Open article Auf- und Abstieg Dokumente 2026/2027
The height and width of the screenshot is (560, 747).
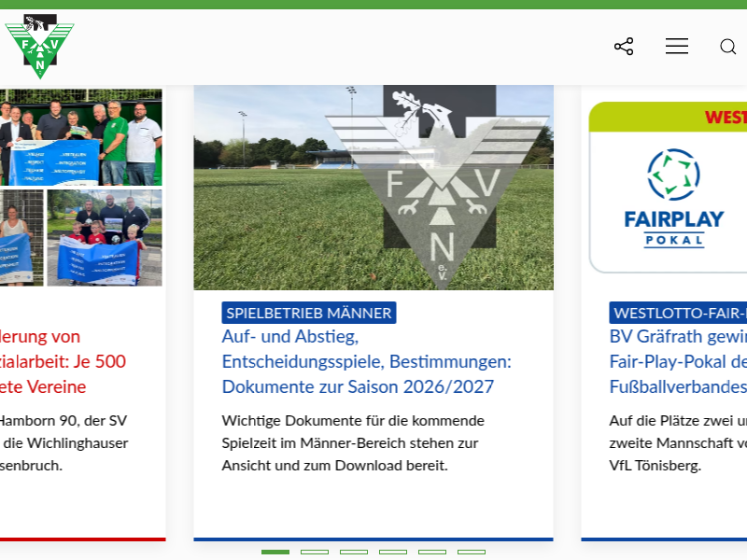(x=366, y=361)
